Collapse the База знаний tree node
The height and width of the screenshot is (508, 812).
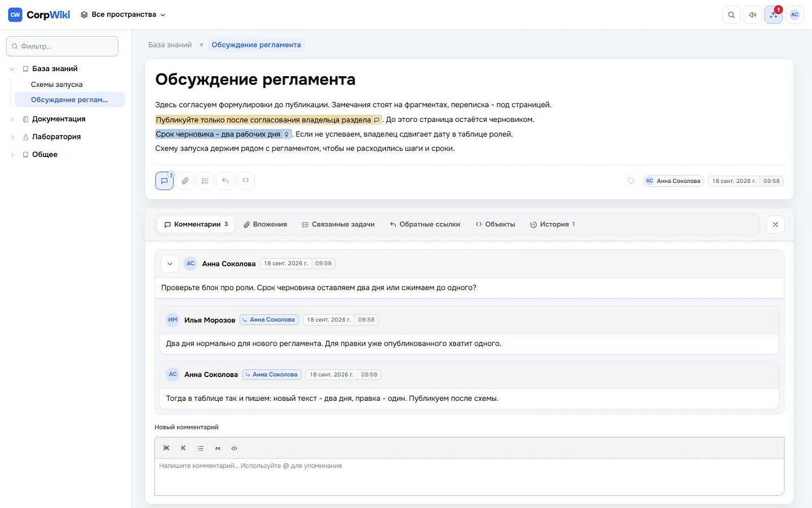click(x=12, y=69)
